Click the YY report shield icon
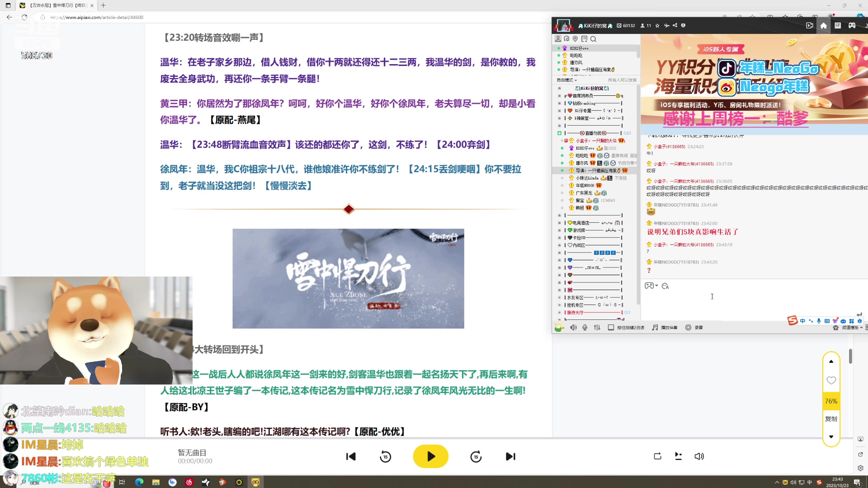The height and width of the screenshot is (488, 868). tap(683, 26)
